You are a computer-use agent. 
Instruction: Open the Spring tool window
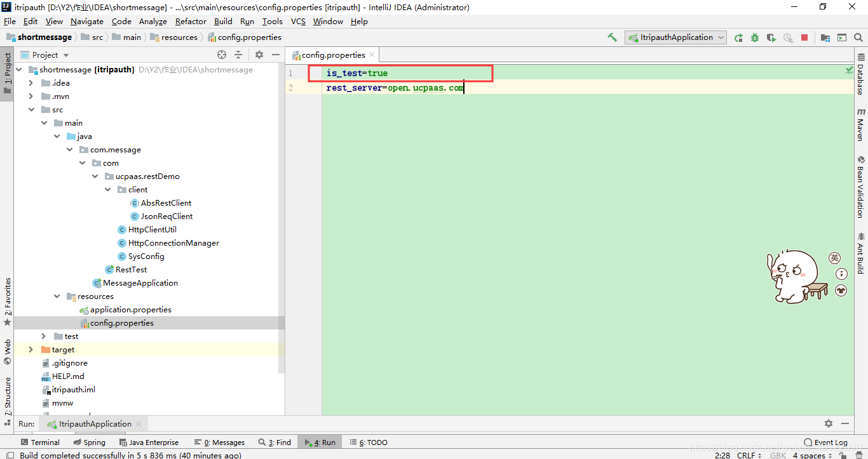pyautogui.click(x=90, y=442)
